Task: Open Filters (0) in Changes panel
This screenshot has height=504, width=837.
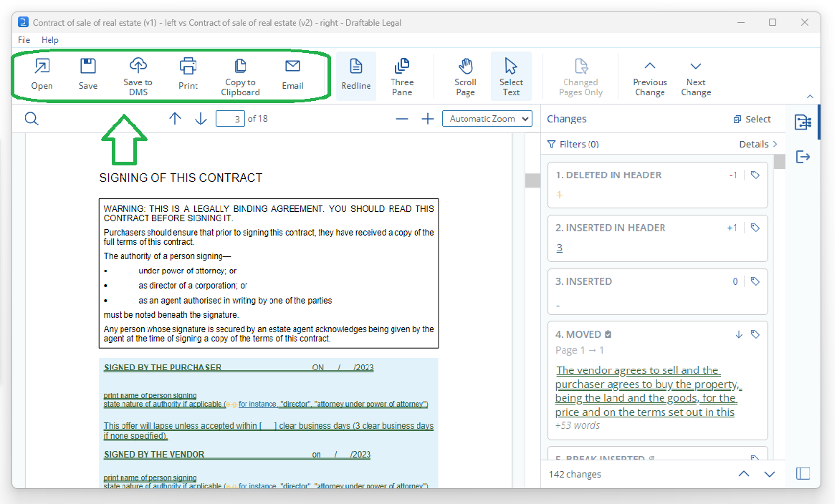Action: point(573,144)
